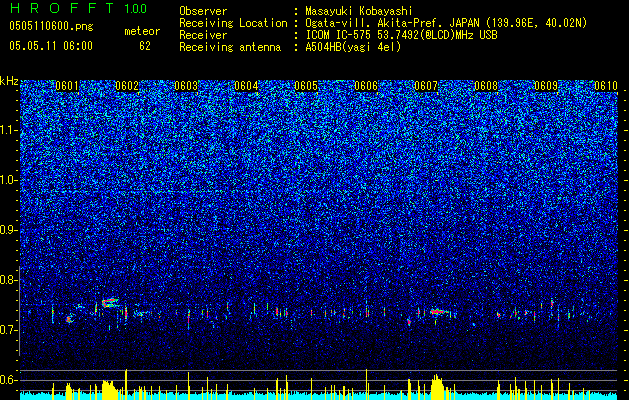
Task: Click the date stamp 05.05.11 06:00
Action: tap(51, 46)
